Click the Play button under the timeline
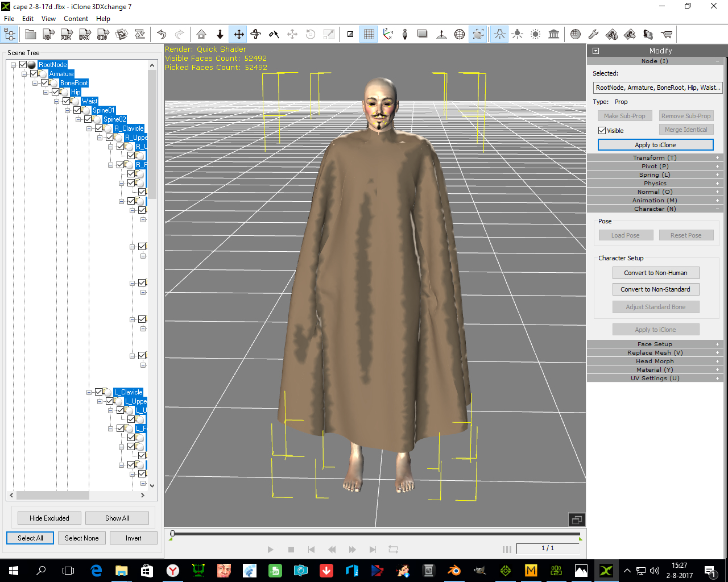 click(271, 550)
